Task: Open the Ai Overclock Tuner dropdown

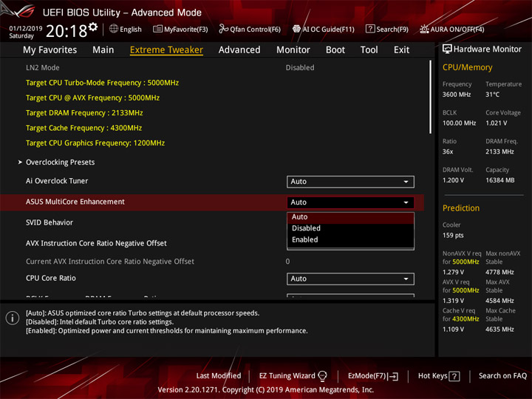Action: (x=350, y=182)
